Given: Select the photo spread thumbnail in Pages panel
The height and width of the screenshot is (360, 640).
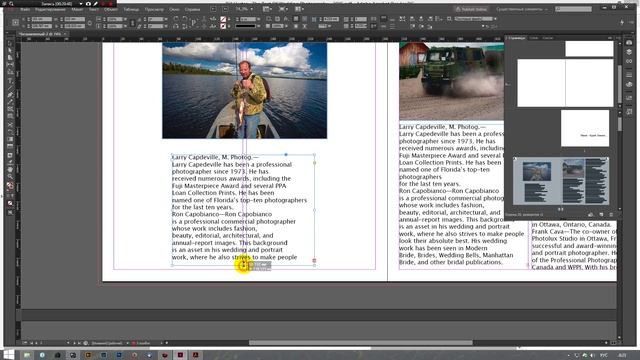Looking at the screenshot, I should pyautogui.click(x=561, y=182).
